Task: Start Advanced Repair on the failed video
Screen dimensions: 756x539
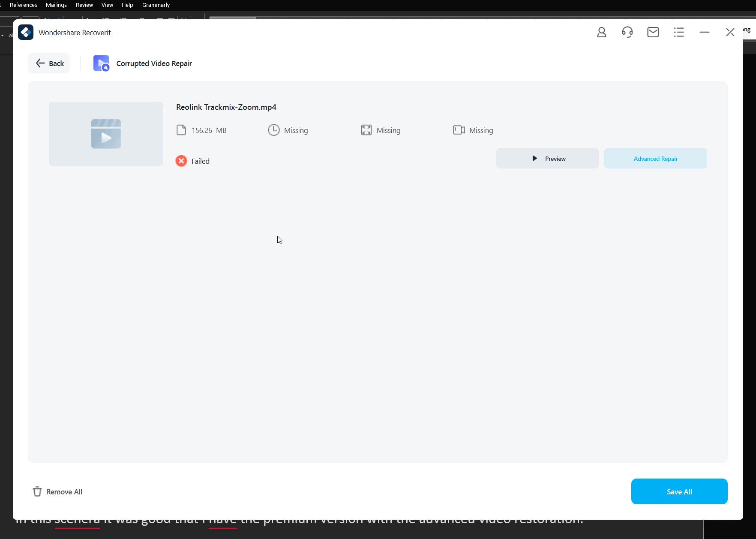Action: click(655, 159)
